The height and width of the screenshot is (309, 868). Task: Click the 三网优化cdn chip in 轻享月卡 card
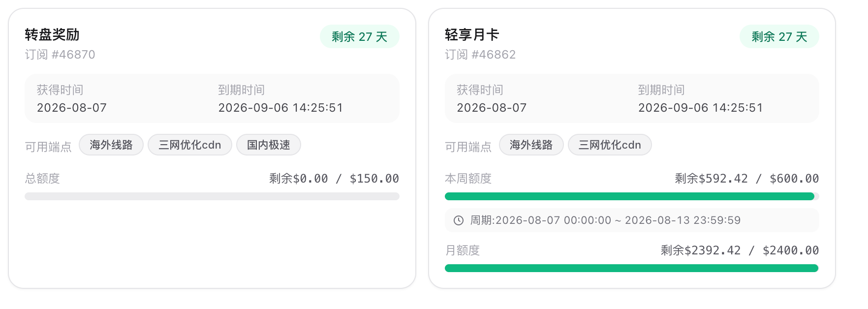tap(610, 145)
